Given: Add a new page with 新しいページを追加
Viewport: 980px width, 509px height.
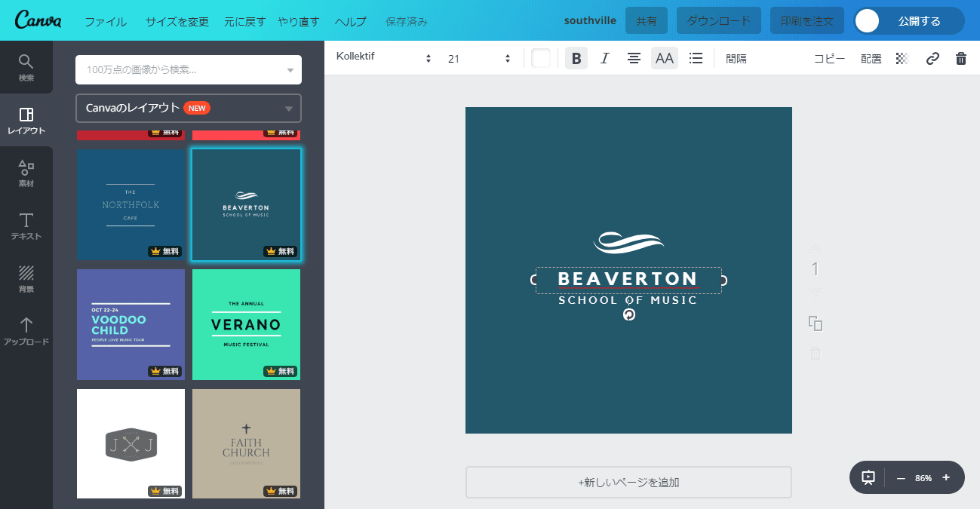Looking at the screenshot, I should click(628, 482).
